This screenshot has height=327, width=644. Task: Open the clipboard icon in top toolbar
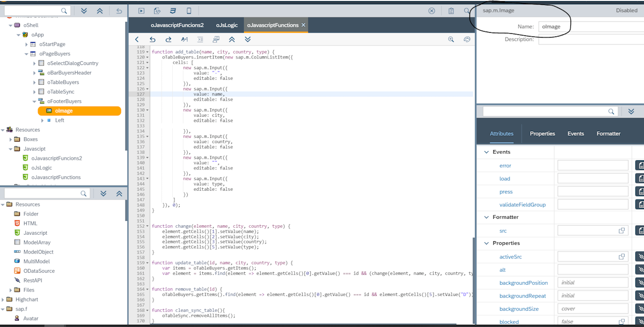451,11
